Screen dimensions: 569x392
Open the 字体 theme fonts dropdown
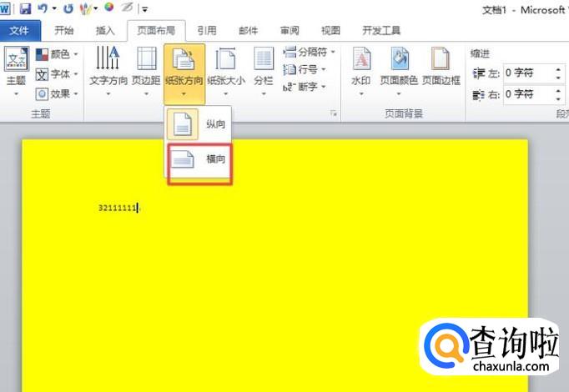(x=57, y=74)
